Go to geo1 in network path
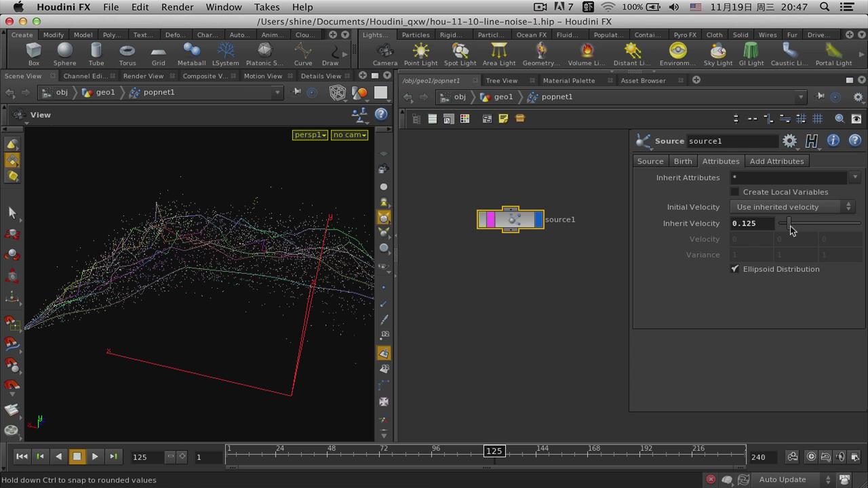 496,97
